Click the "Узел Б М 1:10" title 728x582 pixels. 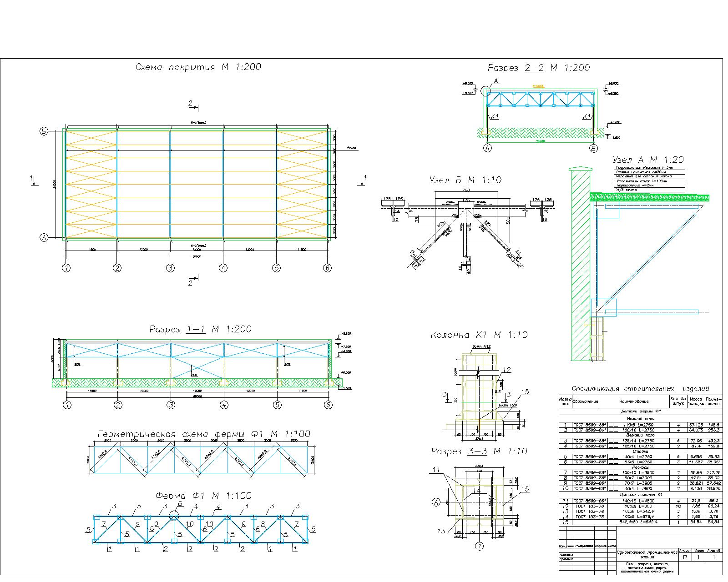pyautogui.click(x=465, y=181)
